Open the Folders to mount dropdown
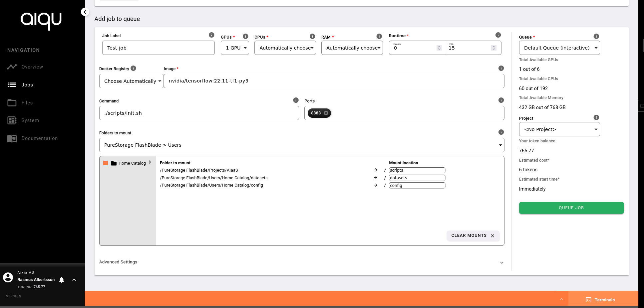Image resolution: width=644 pixels, height=308 pixels. 301,145
